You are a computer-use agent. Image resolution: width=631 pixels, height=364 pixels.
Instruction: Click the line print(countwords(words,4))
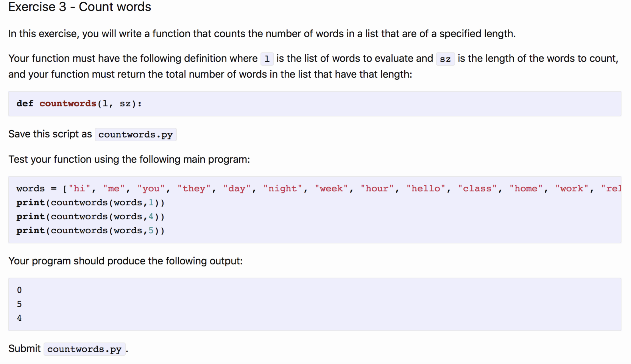point(90,217)
